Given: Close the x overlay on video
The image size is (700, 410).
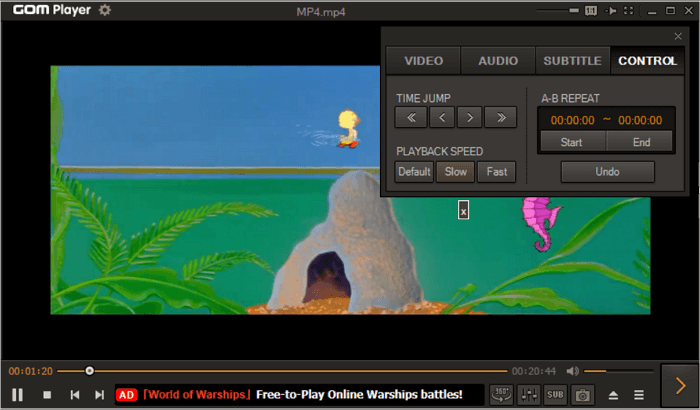Looking at the screenshot, I should [463, 211].
